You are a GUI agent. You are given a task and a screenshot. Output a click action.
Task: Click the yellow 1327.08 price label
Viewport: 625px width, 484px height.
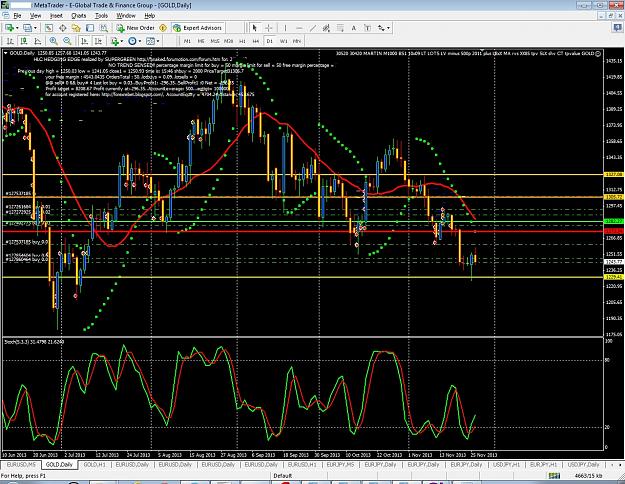[x=614, y=175]
